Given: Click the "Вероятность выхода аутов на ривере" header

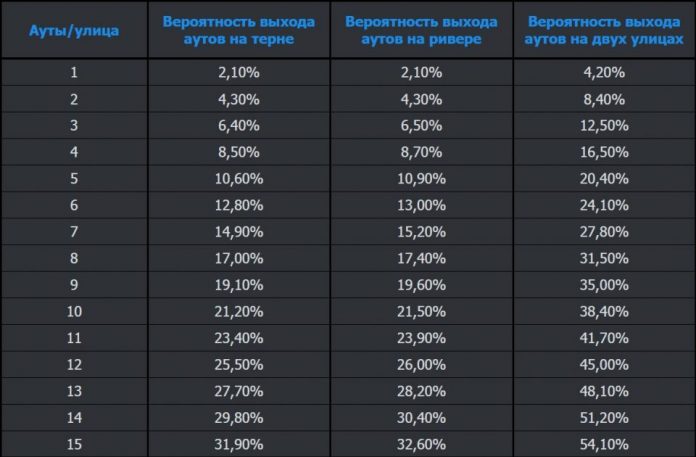Looking at the screenshot, I should tap(420, 30).
